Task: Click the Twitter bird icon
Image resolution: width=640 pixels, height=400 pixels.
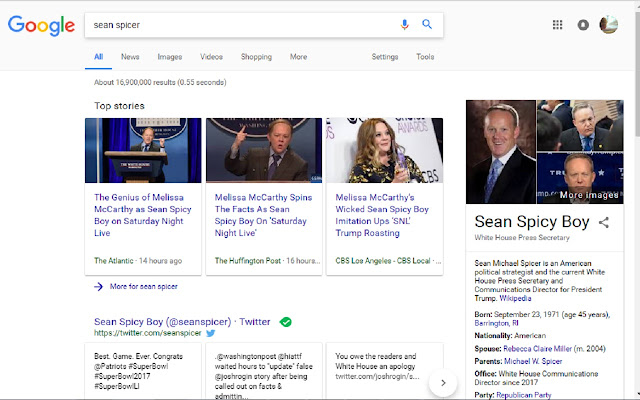Action: click(211, 333)
